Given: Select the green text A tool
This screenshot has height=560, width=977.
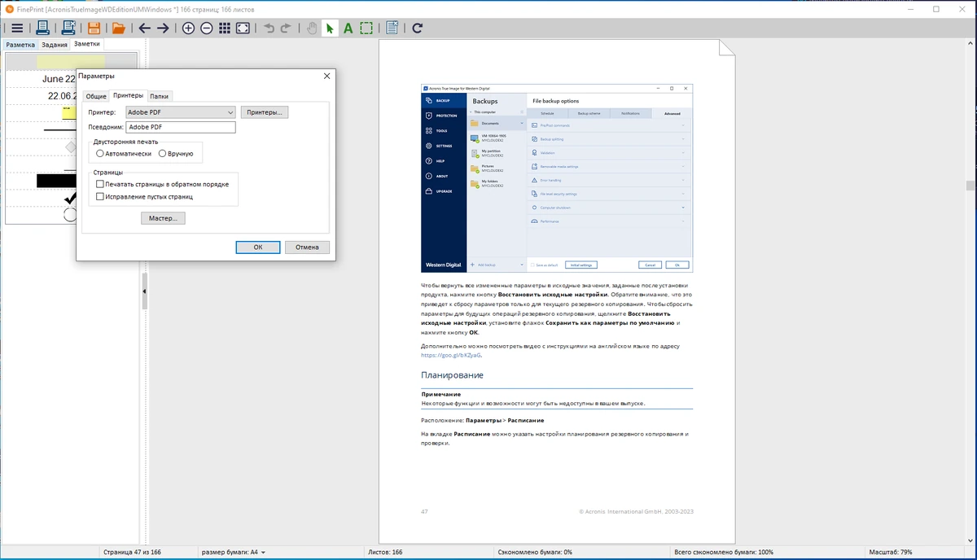Looking at the screenshot, I should tap(348, 28).
